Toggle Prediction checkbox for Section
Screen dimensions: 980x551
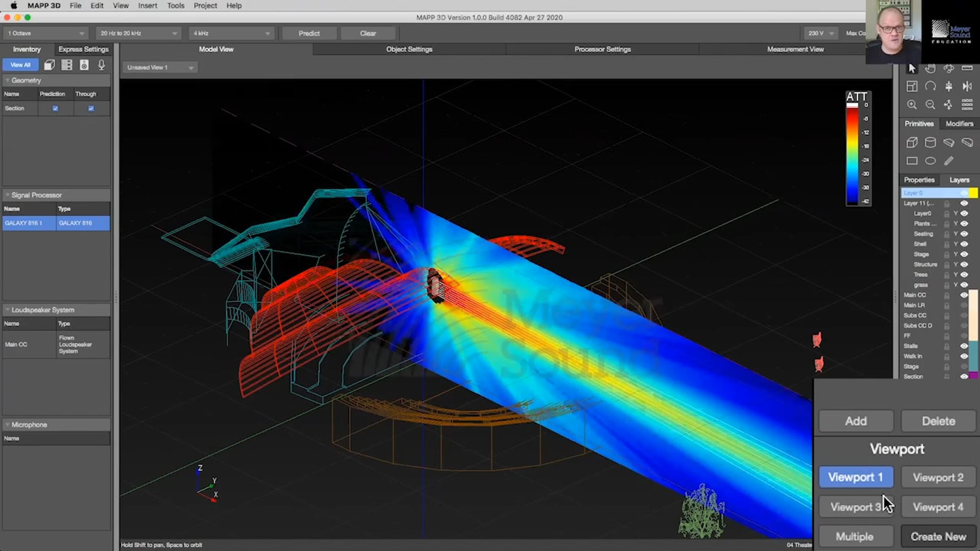55,108
